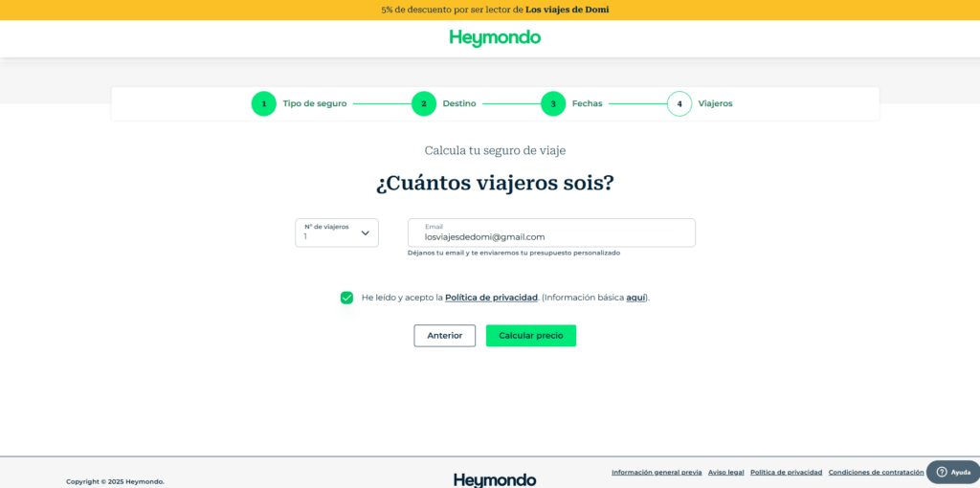Viewport: 980px width, 488px height.
Task: Click the '5% de descuento' promo banner text
Action: coord(495,10)
